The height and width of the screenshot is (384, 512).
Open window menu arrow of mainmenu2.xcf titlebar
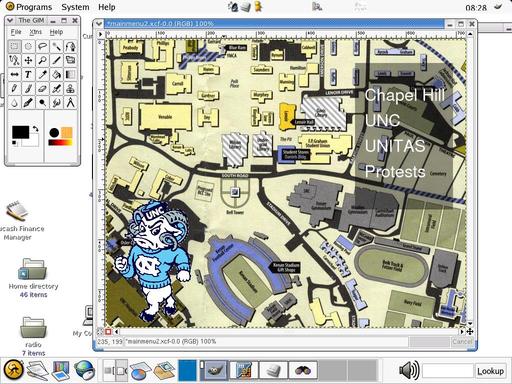[x=98, y=24]
